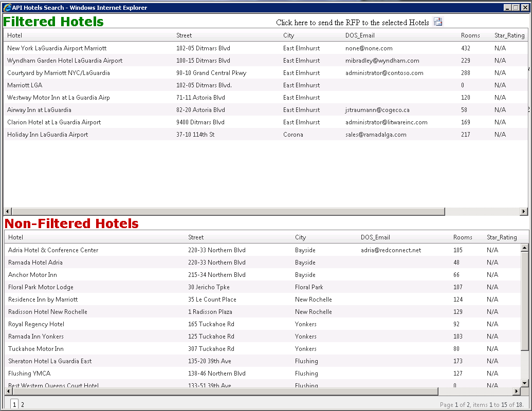Image resolution: width=532 pixels, height=411 pixels.
Task: Click street 1 Radisson Plaza
Action: pyautogui.click(x=210, y=312)
